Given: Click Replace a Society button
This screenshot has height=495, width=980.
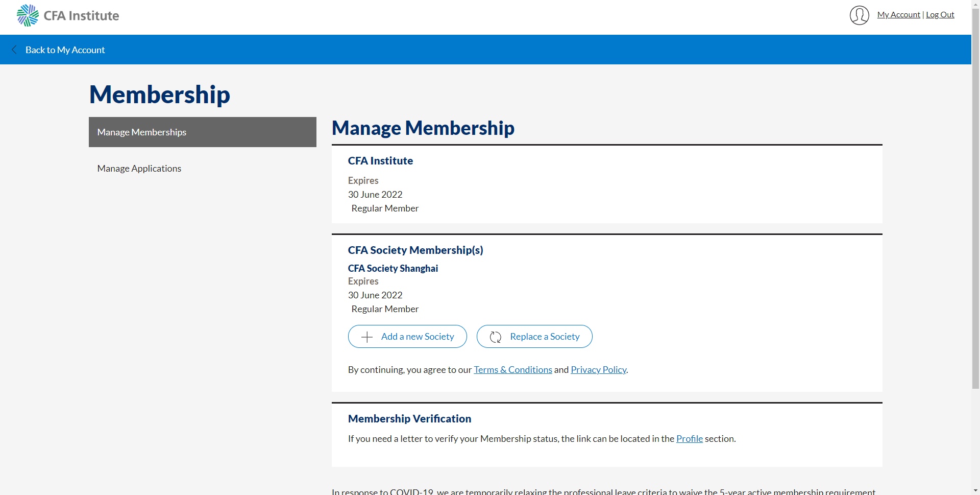Looking at the screenshot, I should coord(534,337).
